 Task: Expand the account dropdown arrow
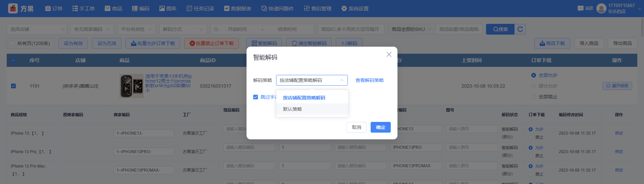[639, 9]
